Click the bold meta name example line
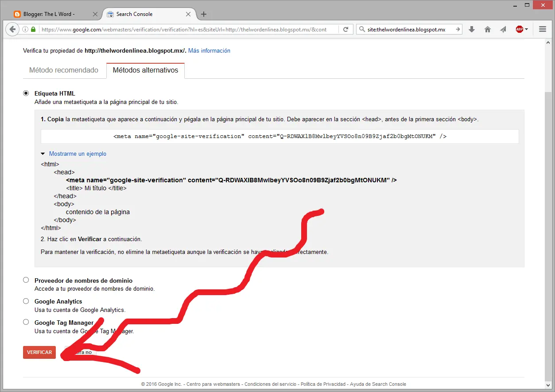Screen dimensions: 555x392 pos(231,180)
